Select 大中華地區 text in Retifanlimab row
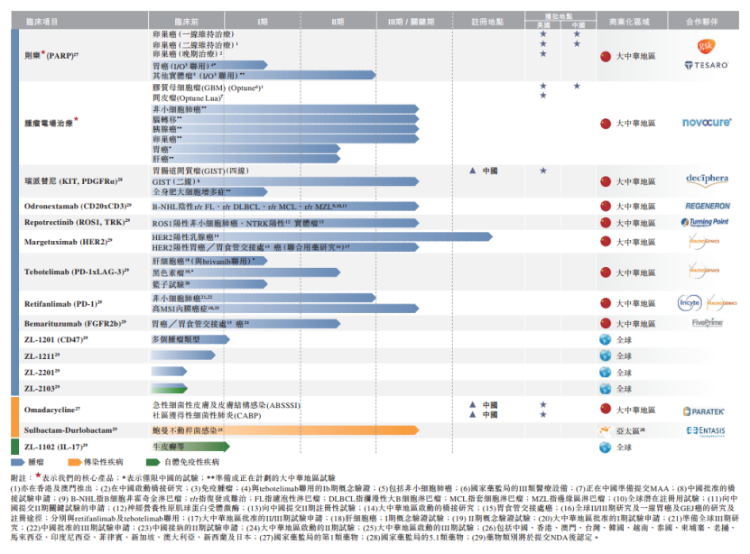 635,303
